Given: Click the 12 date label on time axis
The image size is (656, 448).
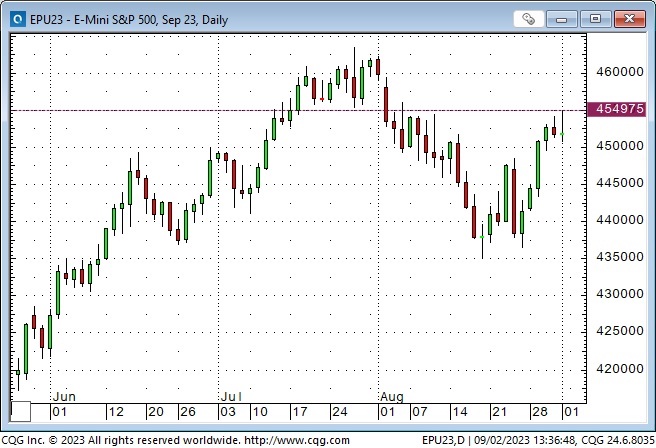Looking at the screenshot, I should click(x=116, y=412).
